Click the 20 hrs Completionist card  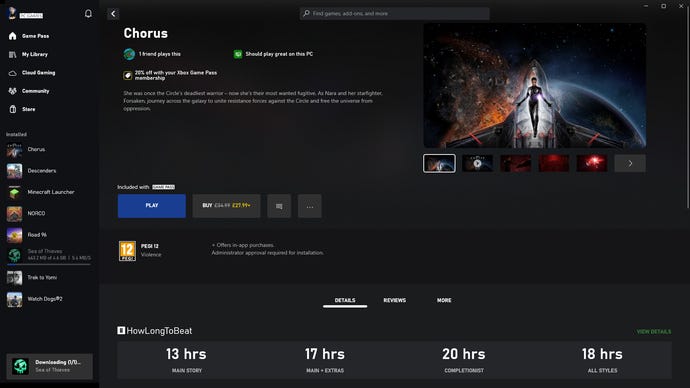coord(464,360)
